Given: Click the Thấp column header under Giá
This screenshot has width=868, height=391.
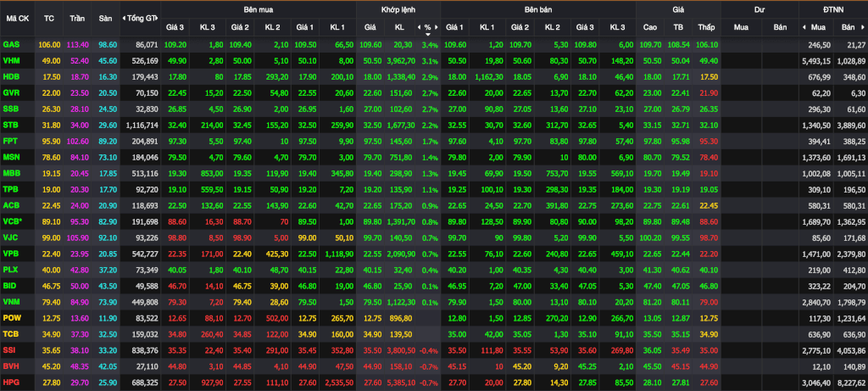Looking at the screenshot, I should pyautogui.click(x=706, y=26).
